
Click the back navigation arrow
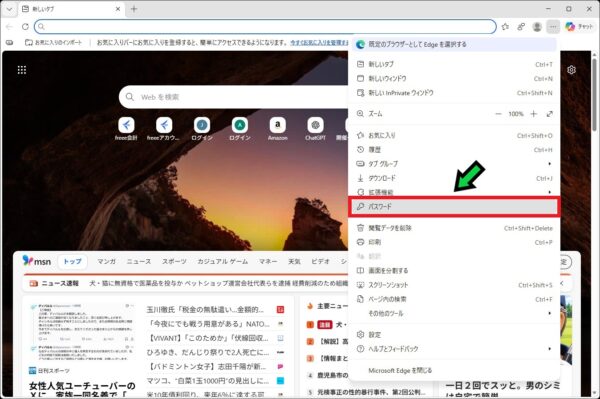9,27
